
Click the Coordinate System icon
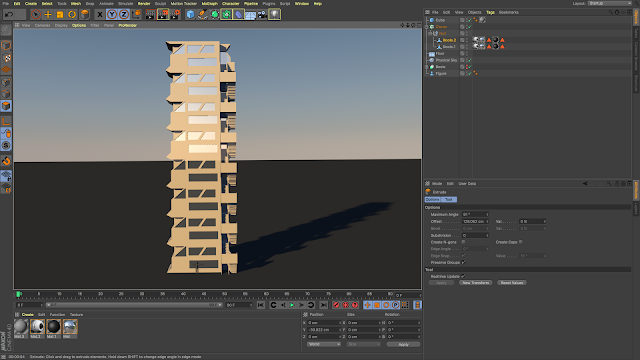[136, 14]
